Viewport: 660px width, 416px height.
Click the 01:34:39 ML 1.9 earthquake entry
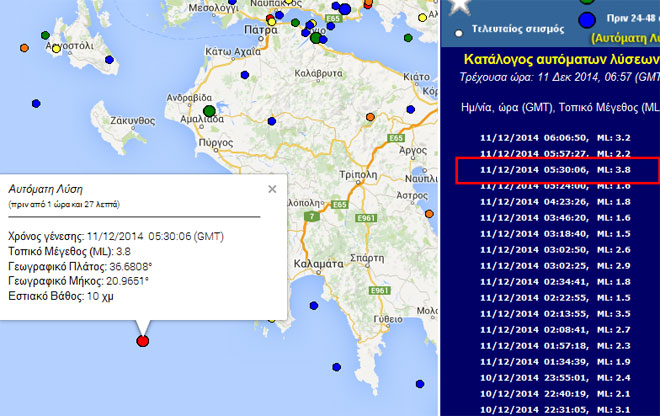pyautogui.click(x=557, y=361)
